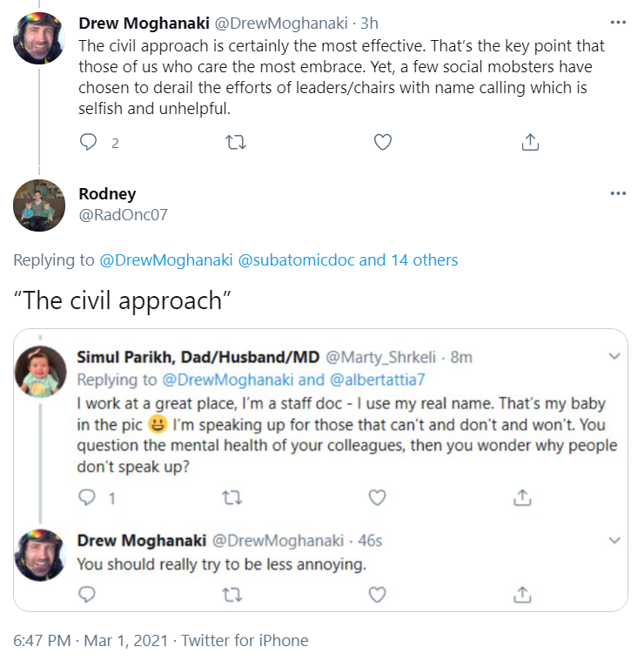Expand chevron menu on Simul Parikh's tweet
The width and height of the screenshot is (644, 667).
pos(614,356)
